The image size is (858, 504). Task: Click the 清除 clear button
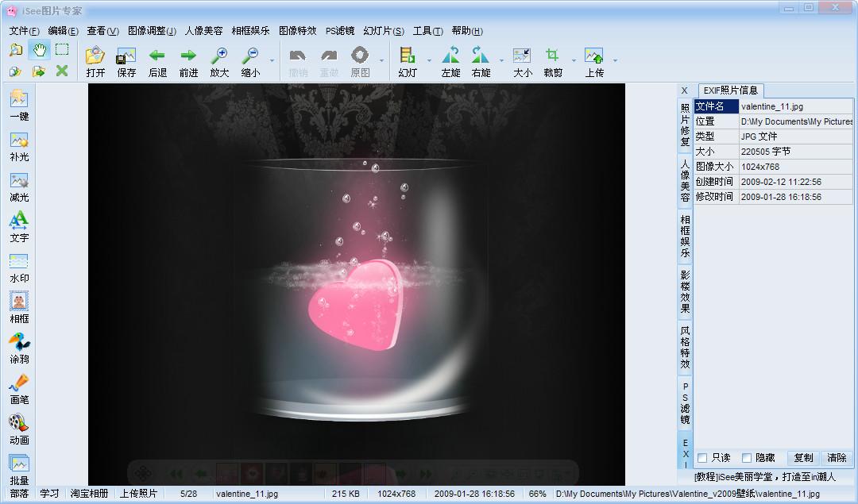(837, 458)
